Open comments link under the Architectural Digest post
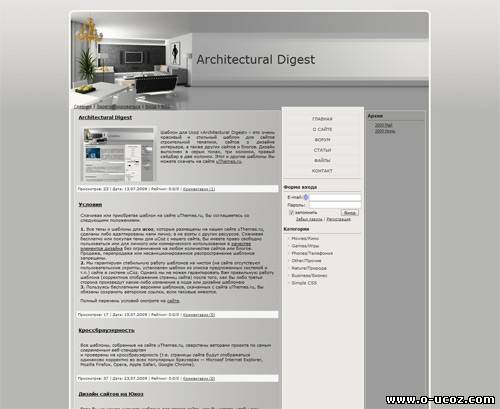Screen dimensions: 500x409 click(x=199, y=189)
